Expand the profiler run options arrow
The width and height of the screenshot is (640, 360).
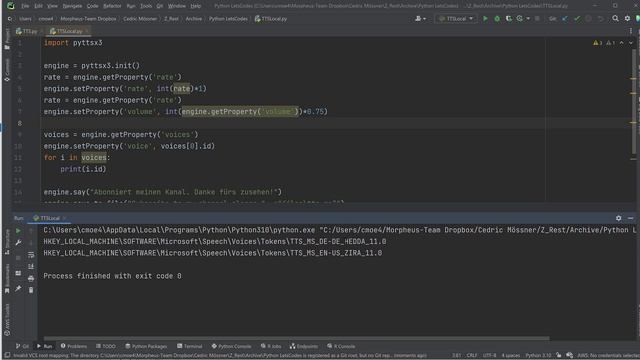[528, 19]
